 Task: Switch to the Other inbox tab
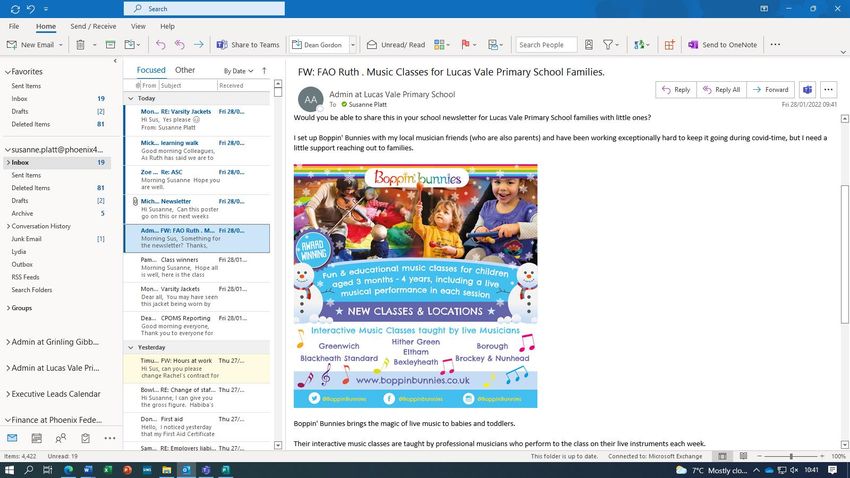tap(185, 70)
